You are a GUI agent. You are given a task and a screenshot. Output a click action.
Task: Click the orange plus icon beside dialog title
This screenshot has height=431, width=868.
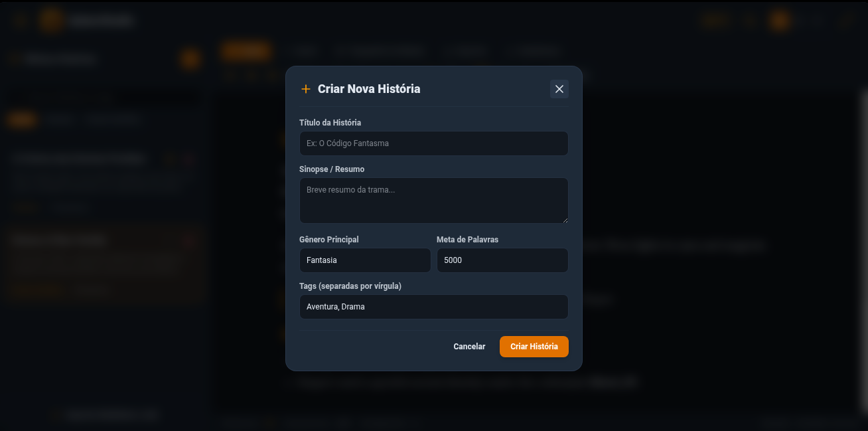click(306, 89)
